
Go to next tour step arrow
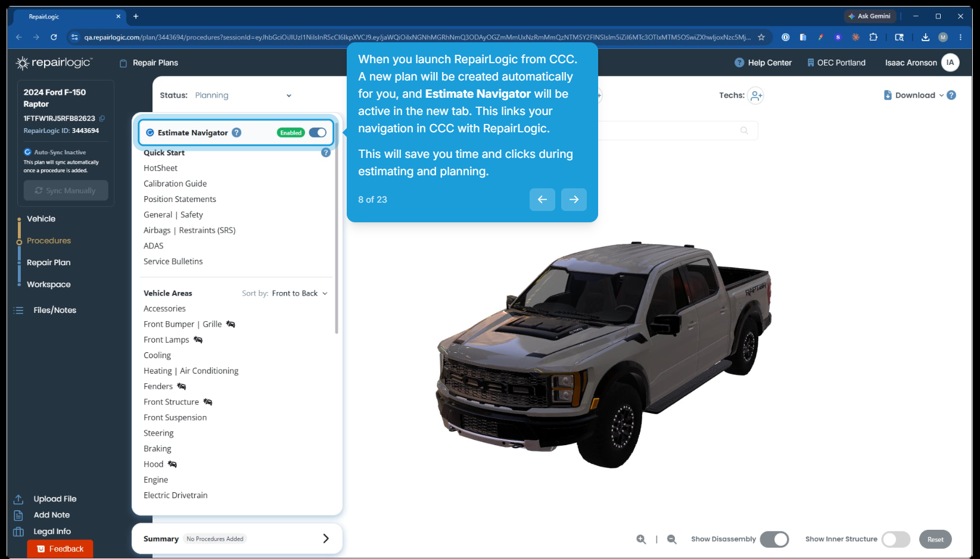click(x=574, y=200)
